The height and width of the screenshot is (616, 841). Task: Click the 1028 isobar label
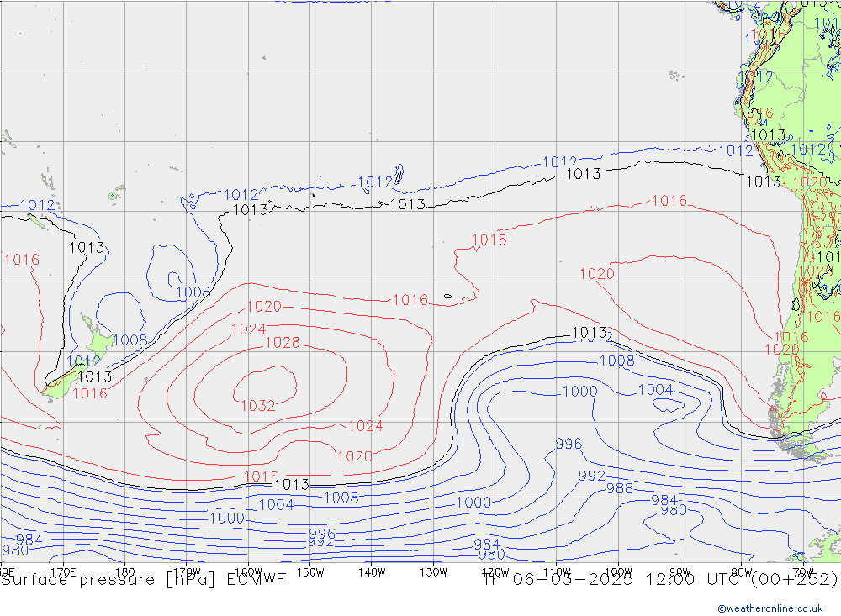click(x=283, y=343)
